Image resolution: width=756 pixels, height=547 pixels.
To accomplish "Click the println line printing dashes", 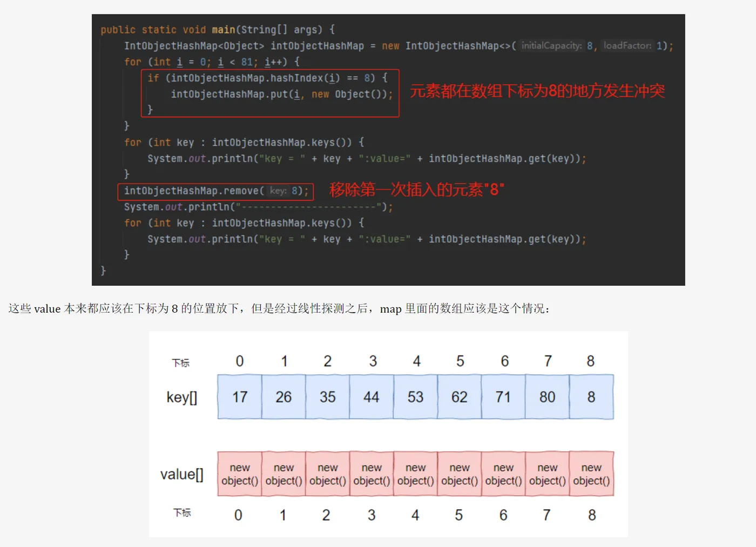I will tap(259, 207).
